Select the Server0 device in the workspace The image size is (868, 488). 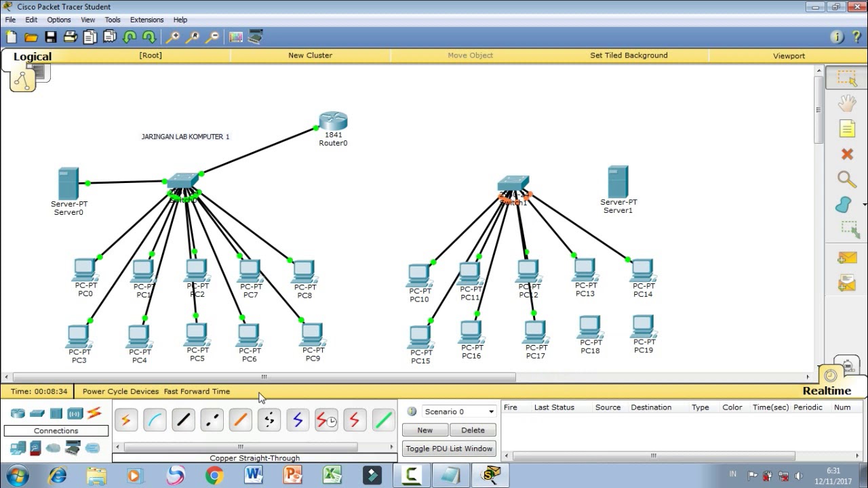(68, 184)
